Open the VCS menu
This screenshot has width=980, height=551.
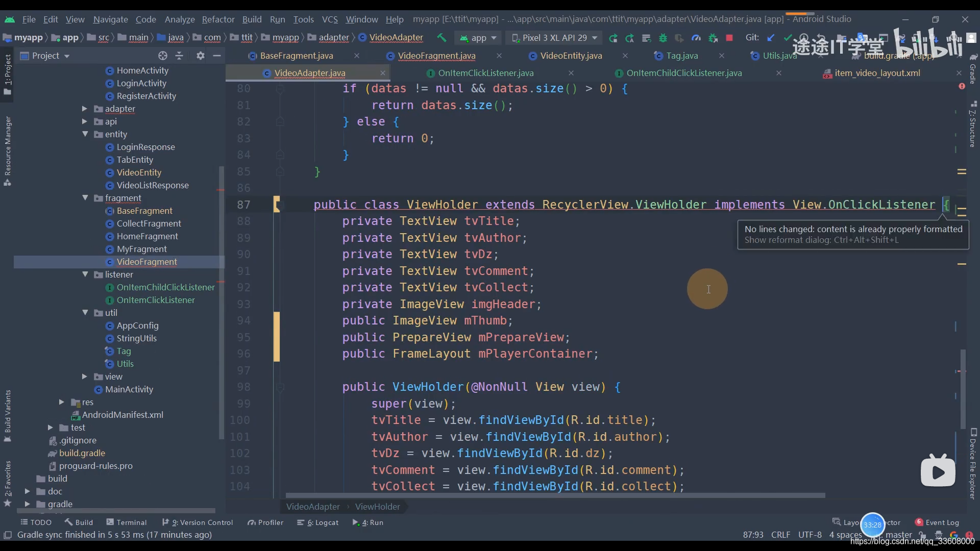pos(330,19)
